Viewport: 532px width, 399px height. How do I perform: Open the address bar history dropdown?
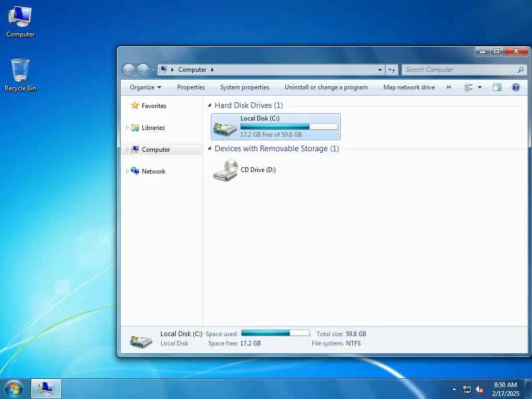(x=380, y=70)
